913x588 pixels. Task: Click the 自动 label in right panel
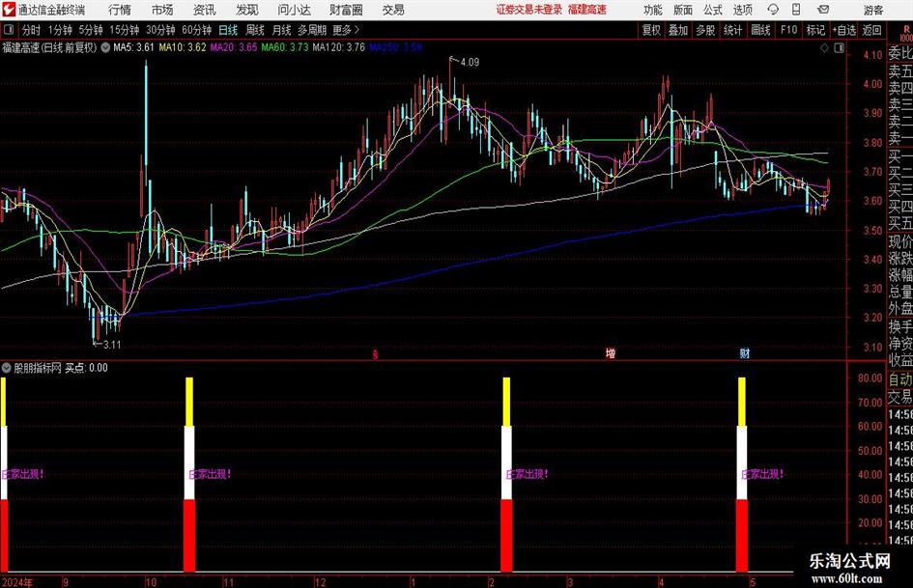click(900, 379)
